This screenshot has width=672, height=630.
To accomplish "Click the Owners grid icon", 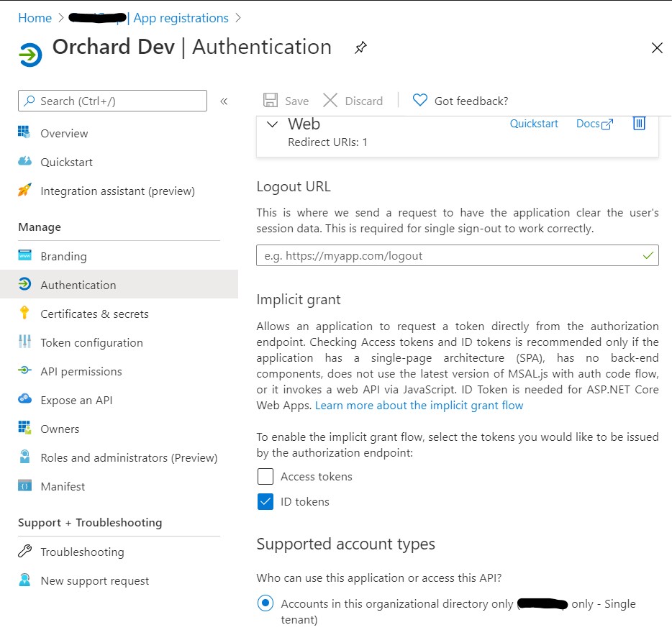I will [24, 427].
